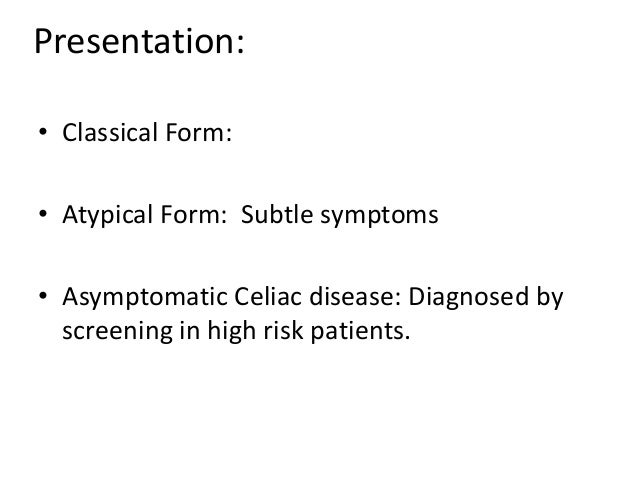
Task: Click the bullet dot before Asymptomatic
Action: pyautogui.click(x=43, y=296)
